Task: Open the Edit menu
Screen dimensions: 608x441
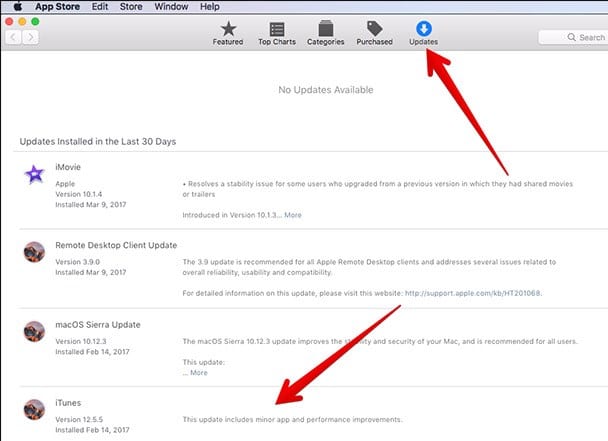Action: (x=100, y=7)
